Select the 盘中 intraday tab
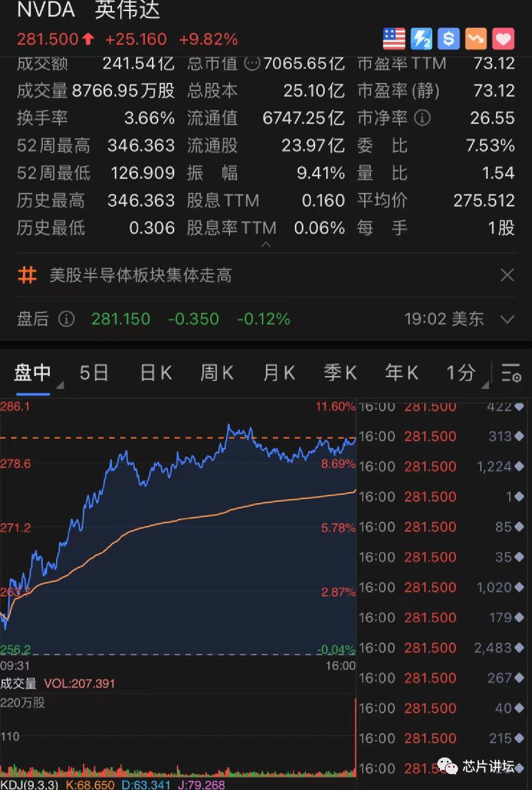The height and width of the screenshot is (790, 532). coord(32,373)
